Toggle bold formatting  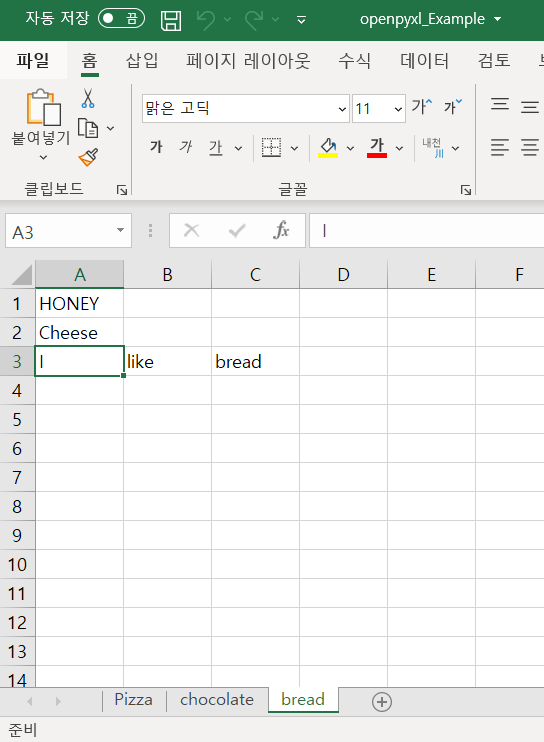point(156,147)
